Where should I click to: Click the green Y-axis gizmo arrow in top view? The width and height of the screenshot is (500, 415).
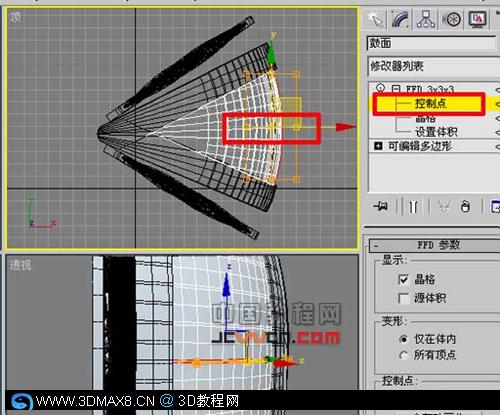click(x=272, y=52)
